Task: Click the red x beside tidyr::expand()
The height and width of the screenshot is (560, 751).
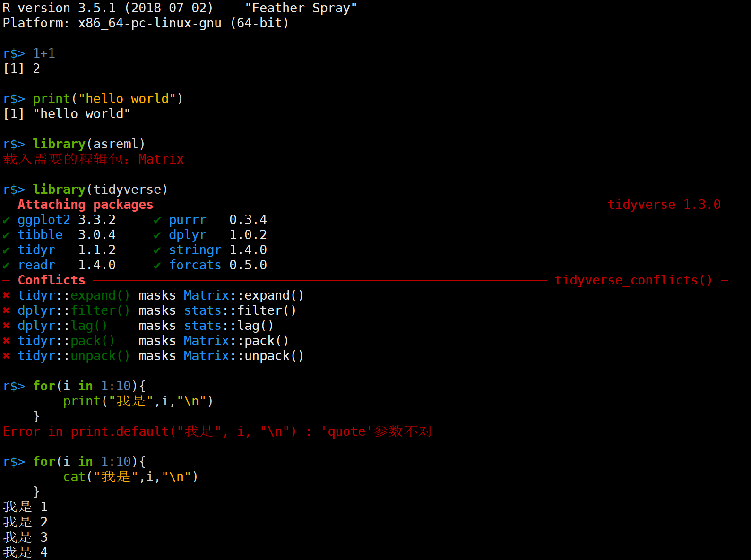Action: [6, 295]
